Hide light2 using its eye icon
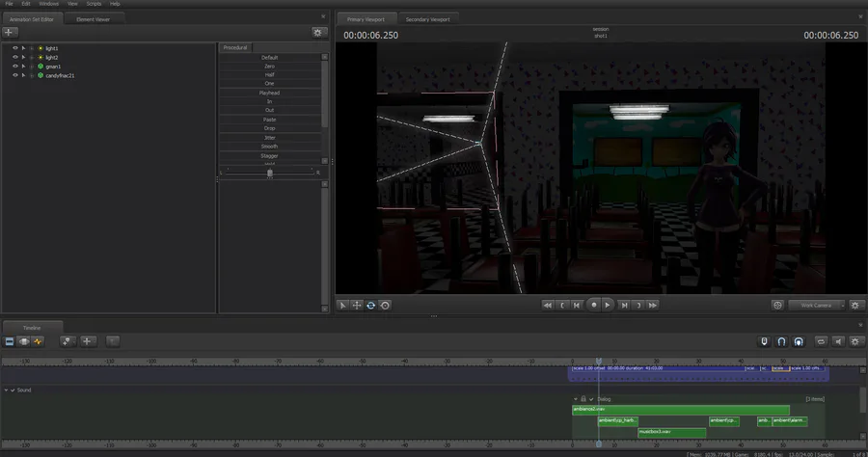The width and height of the screenshot is (868, 457). (x=14, y=57)
